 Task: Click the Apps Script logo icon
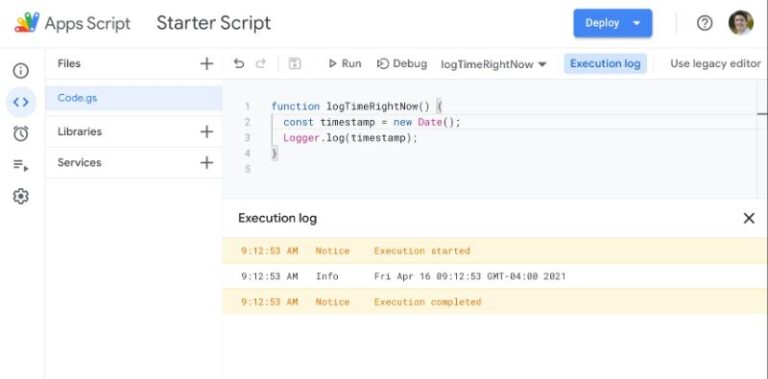[x=27, y=23]
